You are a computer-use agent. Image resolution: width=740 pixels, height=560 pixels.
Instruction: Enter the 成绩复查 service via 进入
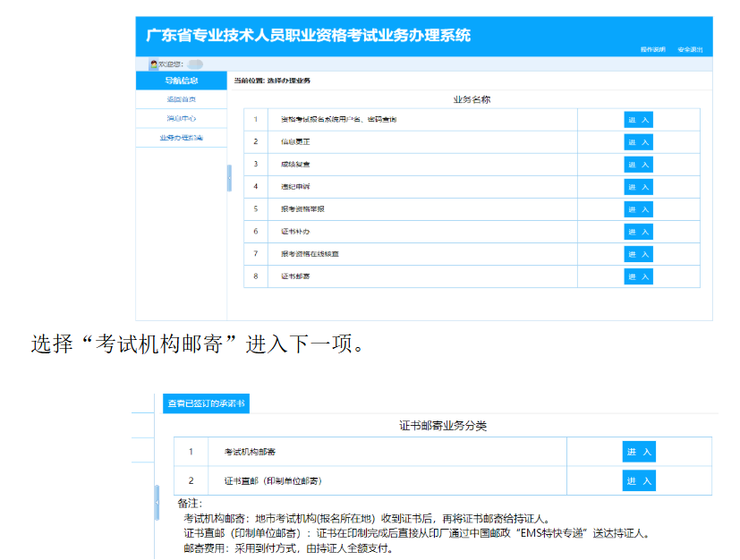639,165
